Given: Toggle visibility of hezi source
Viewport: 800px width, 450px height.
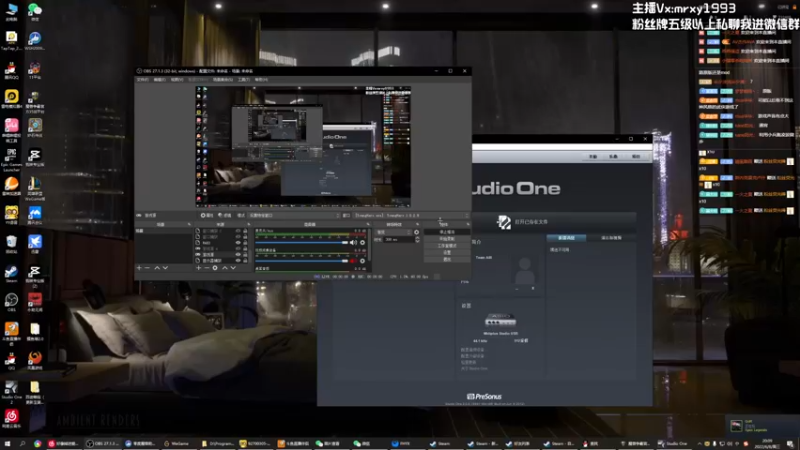Looking at the screenshot, I should 238,243.
